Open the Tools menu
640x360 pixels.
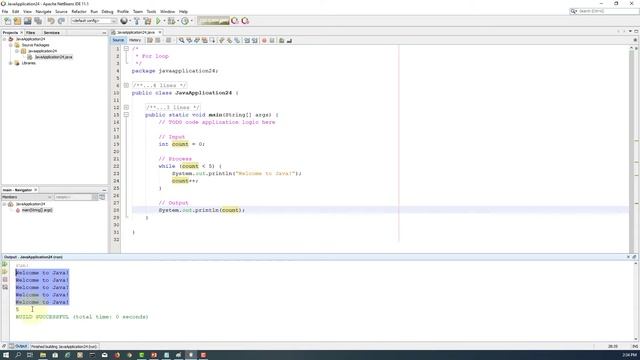[151, 11]
